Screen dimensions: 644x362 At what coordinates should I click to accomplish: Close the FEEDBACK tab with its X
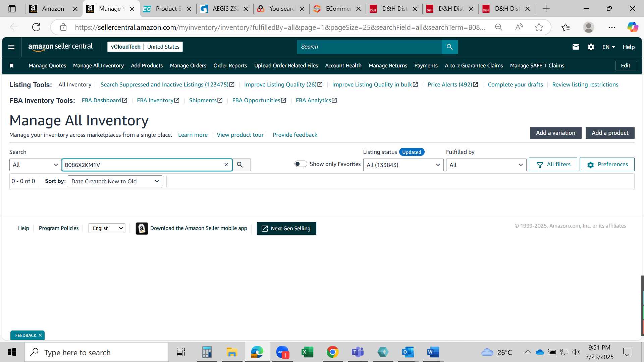pyautogui.click(x=40, y=335)
